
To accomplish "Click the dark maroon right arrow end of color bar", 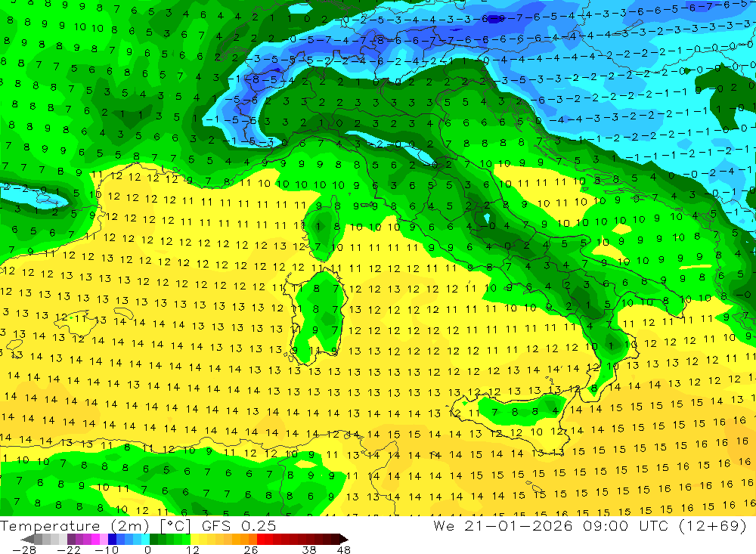I will [342, 539].
